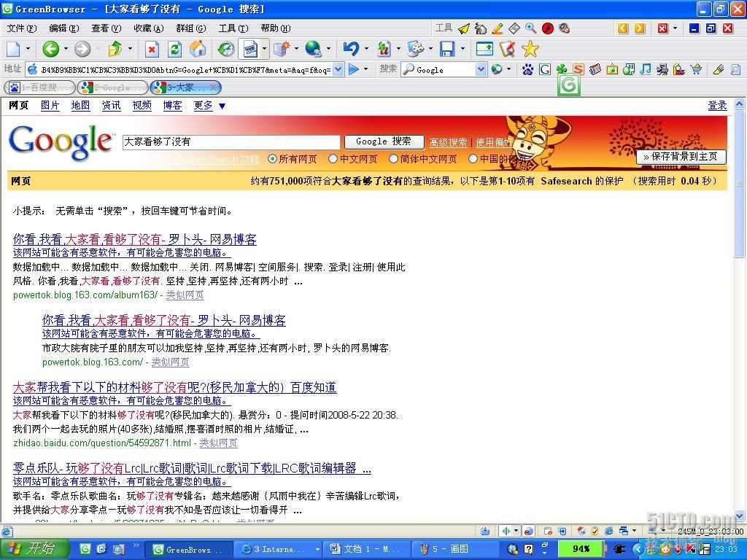Screen dimensions: 747x560
Task: Click the paint palette skin icon
Action: pos(415,49)
